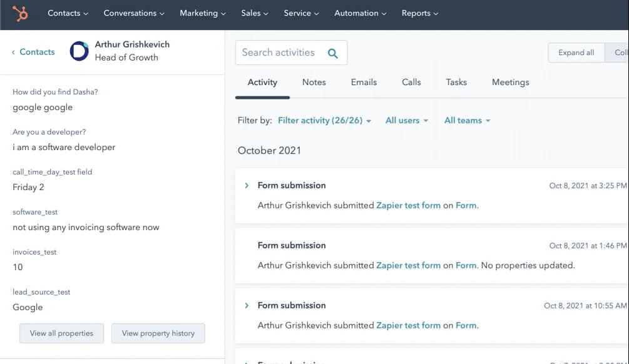
Task: Click the 'Are you a developer?' label
Action: (49, 132)
